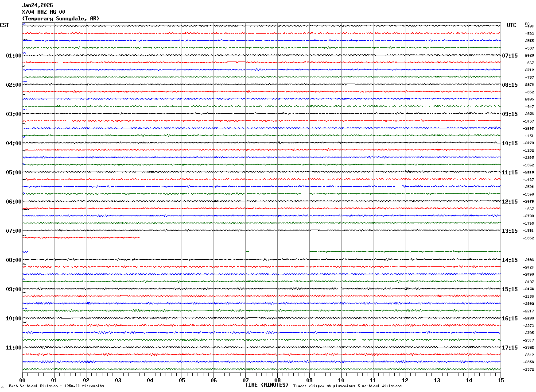This screenshot has height=392, width=536.
Task: Select the 04:00 CST row label
Action: click(x=14, y=143)
